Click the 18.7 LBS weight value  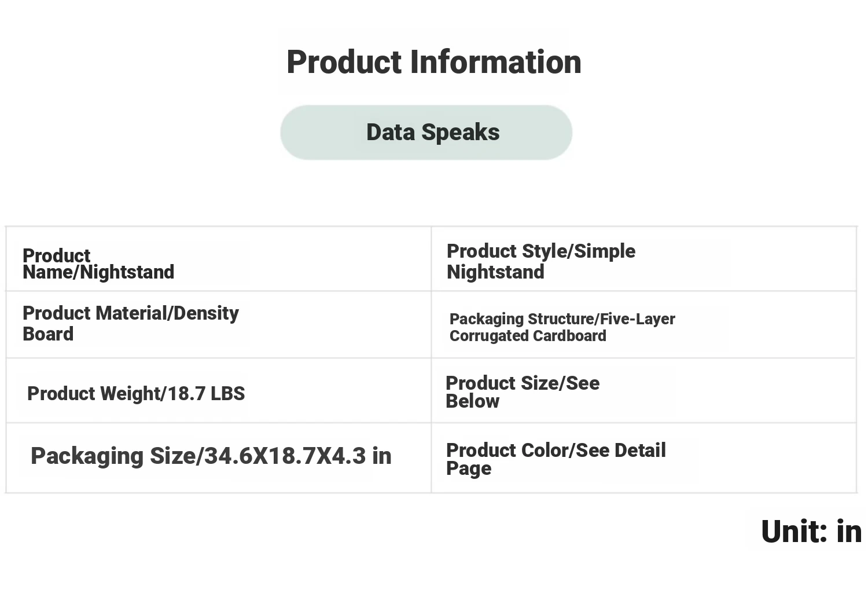(206, 394)
